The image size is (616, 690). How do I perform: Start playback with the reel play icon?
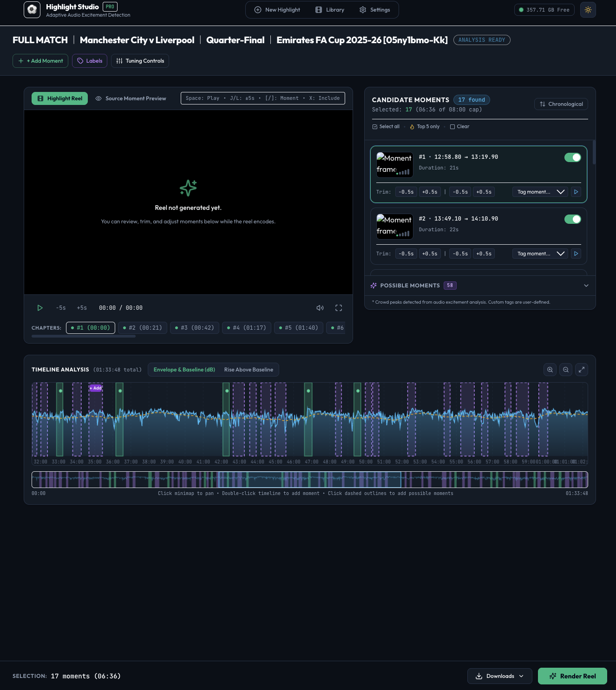coord(40,308)
